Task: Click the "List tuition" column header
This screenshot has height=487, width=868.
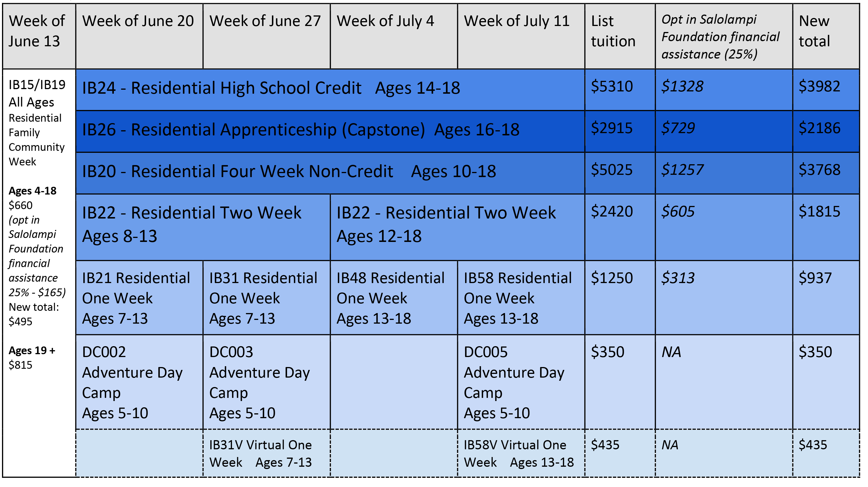Action: tap(613, 31)
